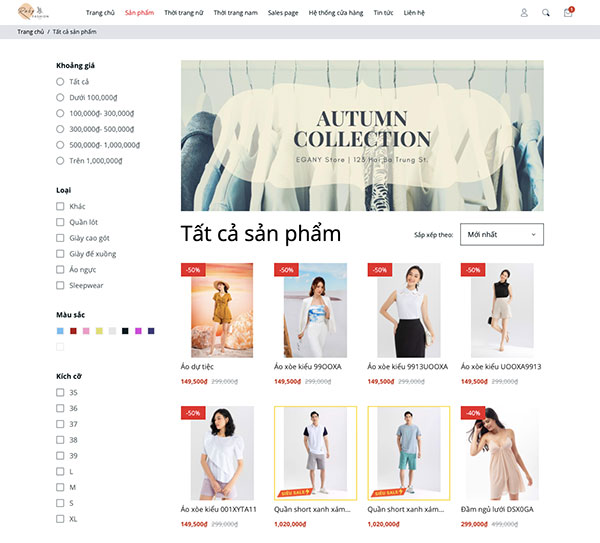Check the 'Giày cao gót' filter
The width and height of the screenshot is (600, 543).
[x=60, y=238]
